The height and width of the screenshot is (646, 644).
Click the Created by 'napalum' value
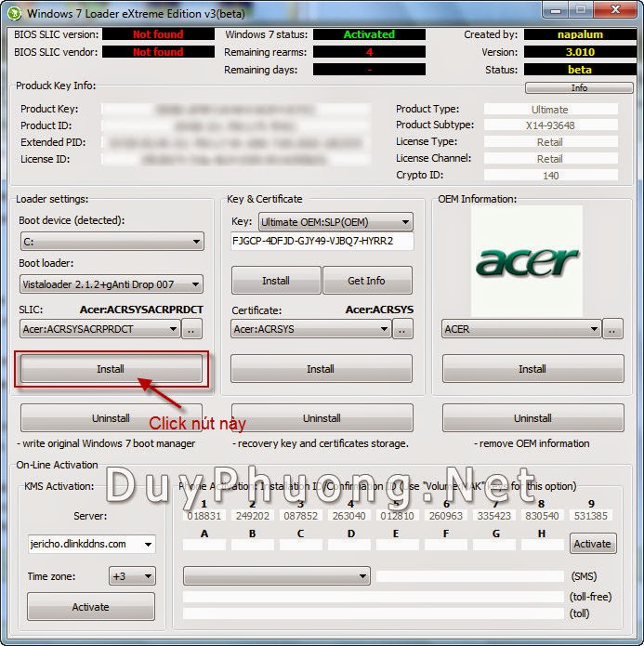click(580, 34)
